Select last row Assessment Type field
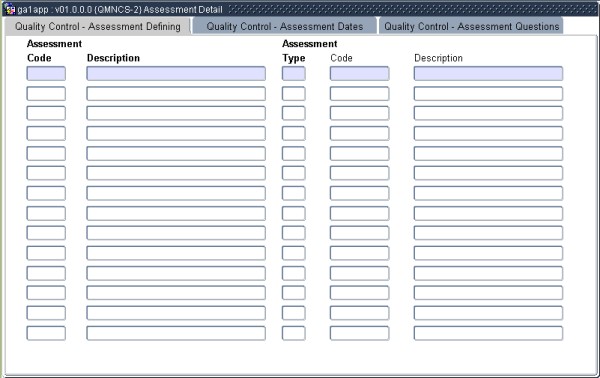600x378 pixels. coord(294,333)
